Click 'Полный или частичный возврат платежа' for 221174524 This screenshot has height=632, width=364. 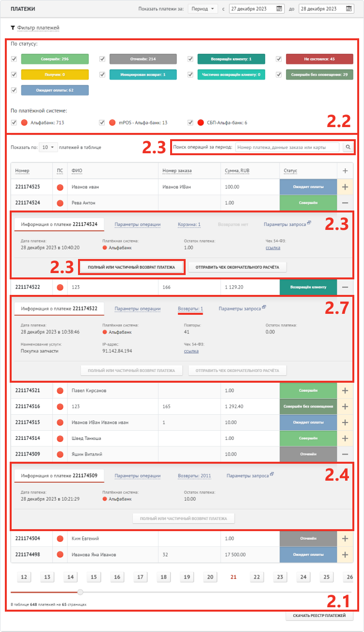(x=131, y=267)
